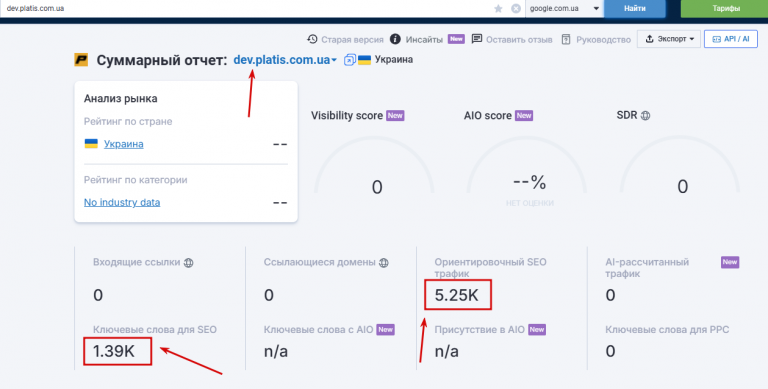This screenshot has height=389, width=768.
Task: Click the leave feedback speech bubble icon
Action: (x=477, y=39)
